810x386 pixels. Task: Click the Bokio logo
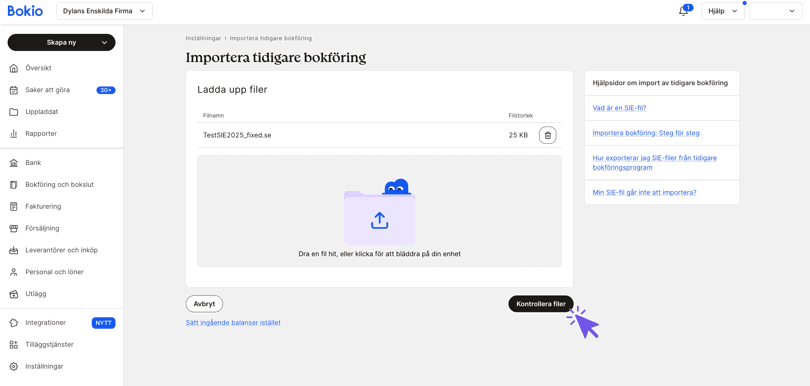pos(25,11)
